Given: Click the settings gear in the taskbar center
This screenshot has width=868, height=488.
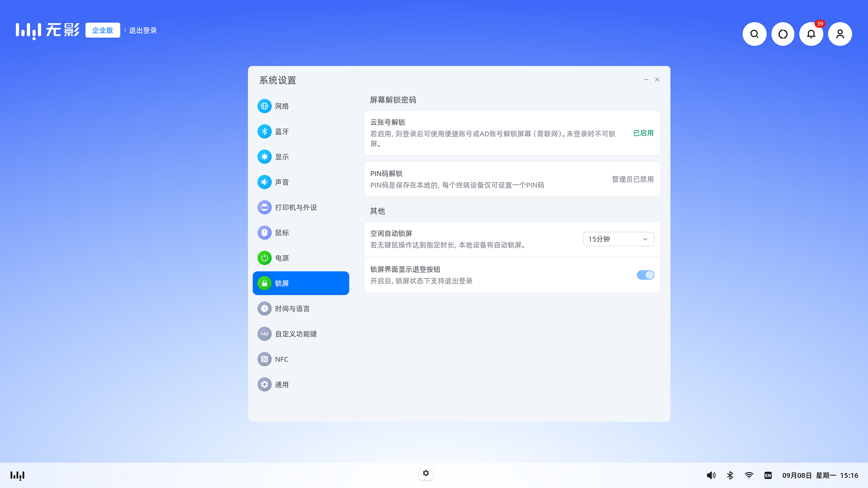Looking at the screenshot, I should click(x=426, y=473).
